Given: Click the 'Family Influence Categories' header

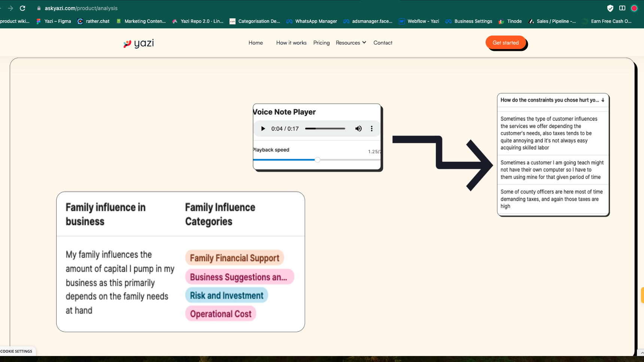Looking at the screenshot, I should point(220,215).
